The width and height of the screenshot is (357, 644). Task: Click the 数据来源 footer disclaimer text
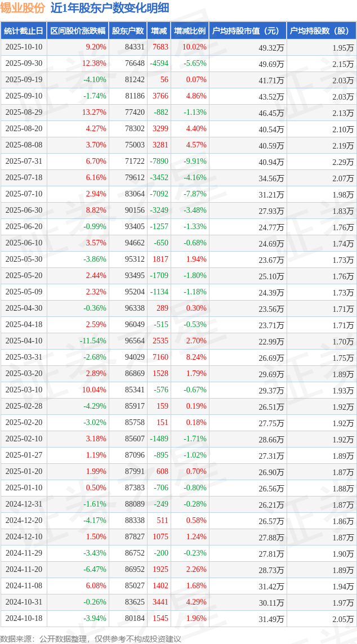coord(91,638)
